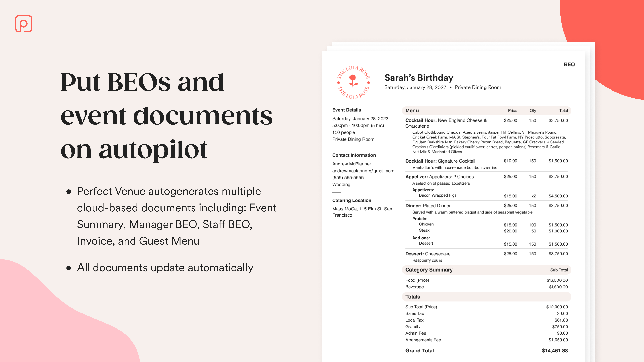Click the Contact Information heading

(x=354, y=155)
